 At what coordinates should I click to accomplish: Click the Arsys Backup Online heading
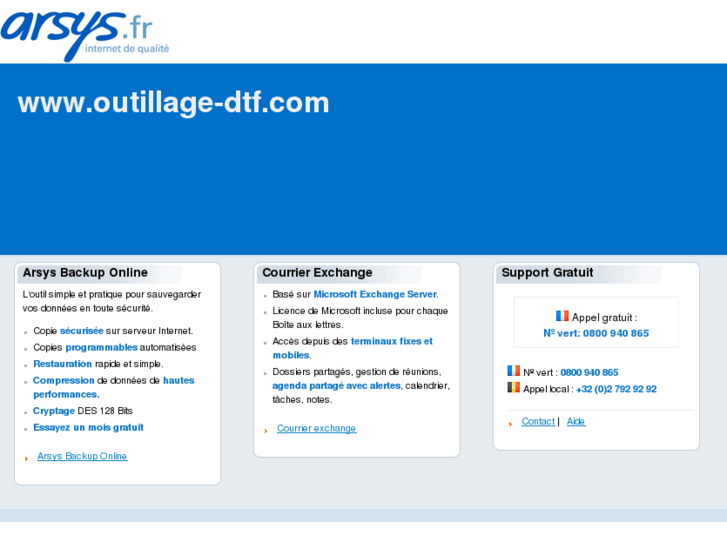coord(85,272)
